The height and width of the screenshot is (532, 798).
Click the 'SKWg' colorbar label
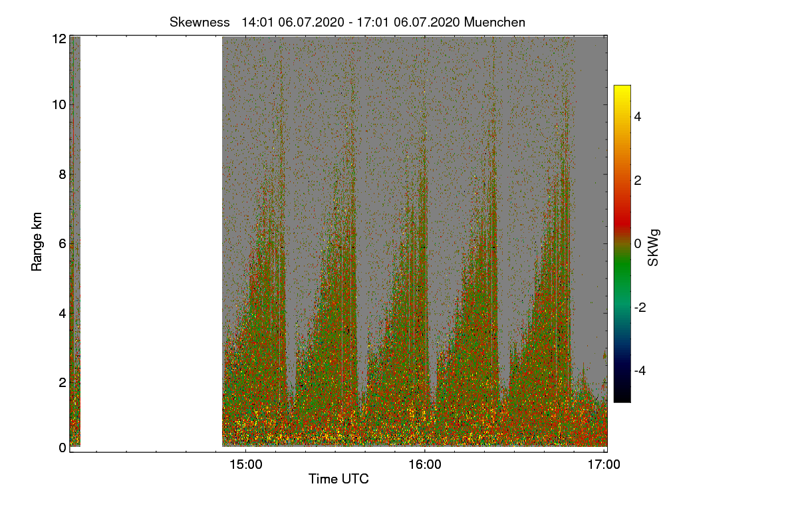[654, 248]
